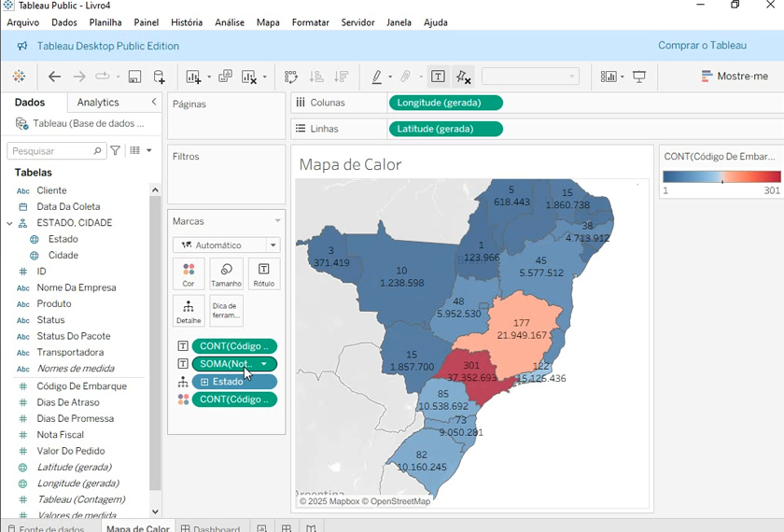
Task: Click the filter icon beside search box
Action: point(116,150)
